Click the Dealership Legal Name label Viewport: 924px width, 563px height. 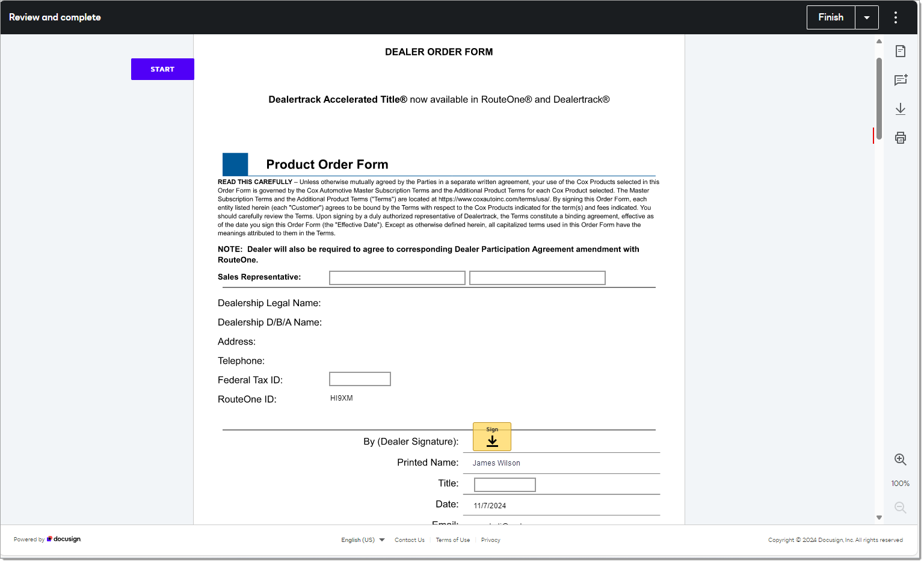pos(269,303)
